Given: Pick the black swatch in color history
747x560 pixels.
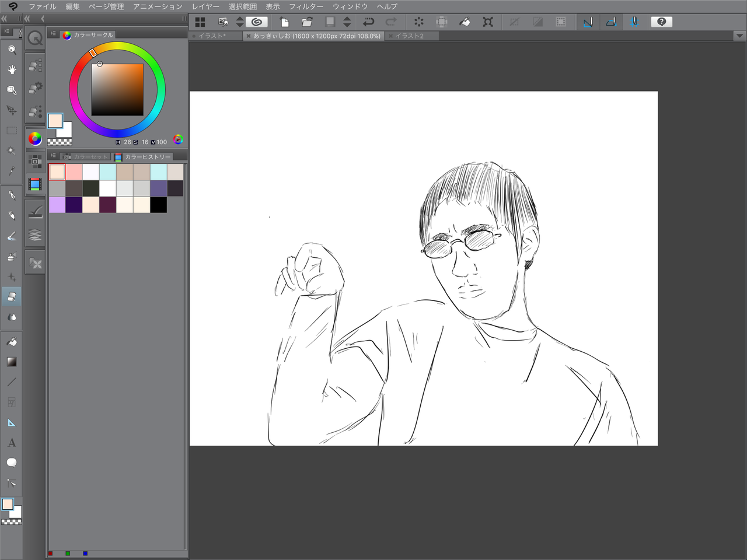Looking at the screenshot, I should click(x=158, y=205).
